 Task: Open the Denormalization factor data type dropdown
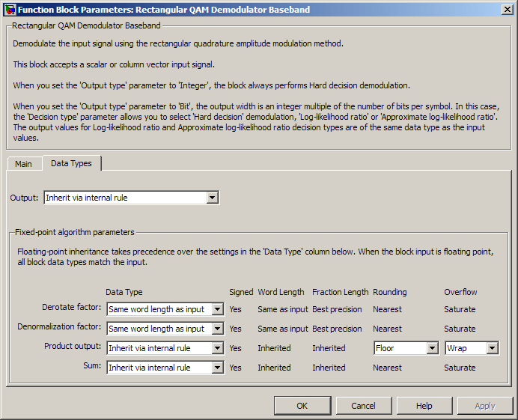[x=165, y=329]
